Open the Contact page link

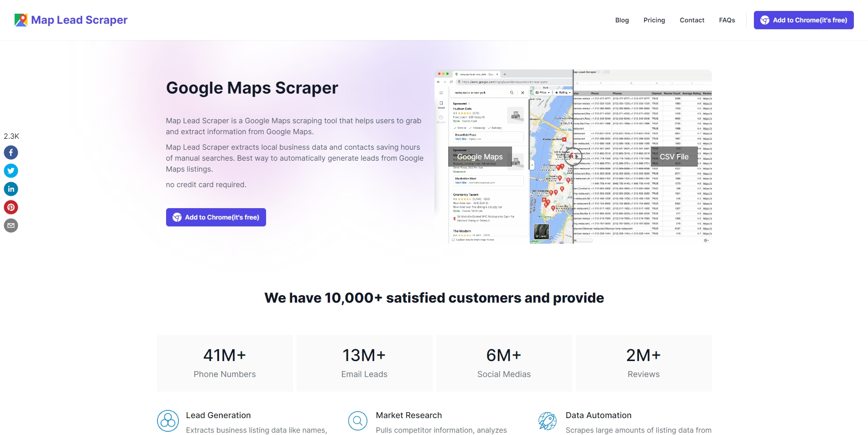pos(692,20)
